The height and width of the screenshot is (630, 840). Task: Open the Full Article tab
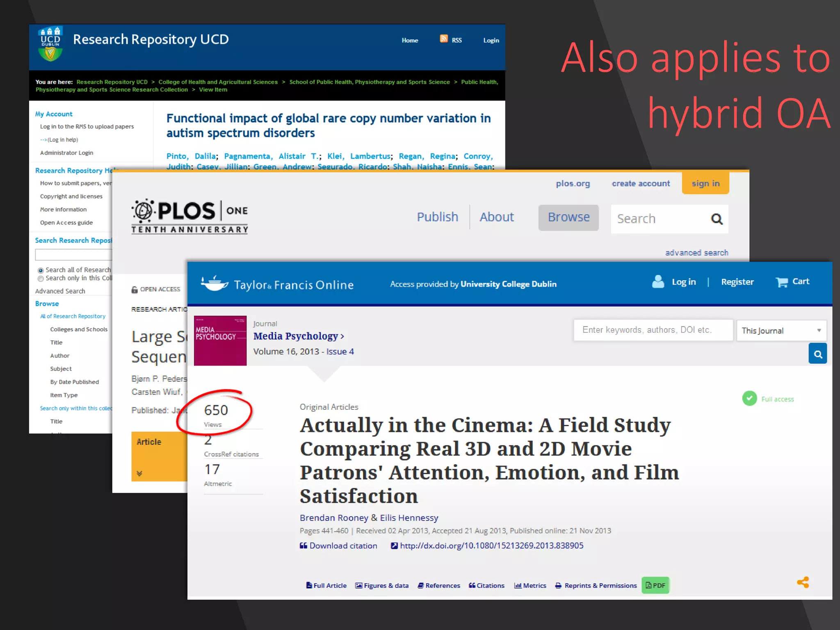pyautogui.click(x=326, y=585)
